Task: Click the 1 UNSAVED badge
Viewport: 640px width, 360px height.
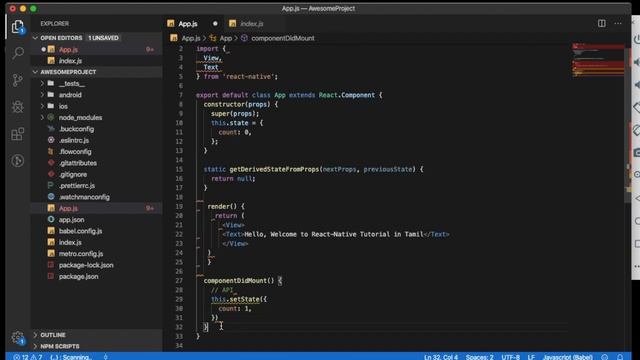Action: pos(103,38)
